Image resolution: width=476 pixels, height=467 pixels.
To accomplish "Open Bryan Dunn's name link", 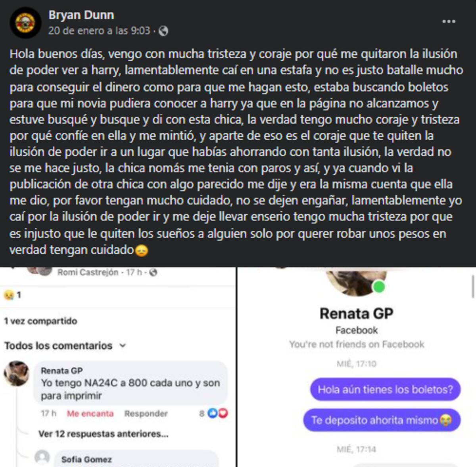I will click(81, 15).
